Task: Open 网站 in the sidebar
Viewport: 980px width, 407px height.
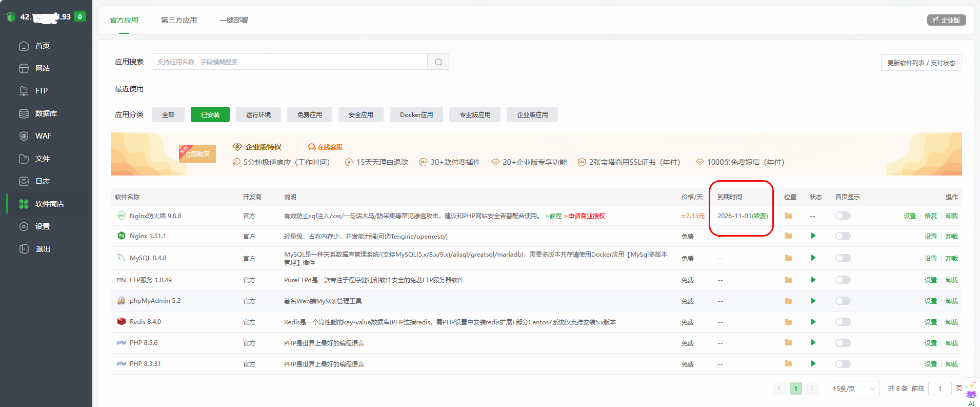Action: coord(43,68)
